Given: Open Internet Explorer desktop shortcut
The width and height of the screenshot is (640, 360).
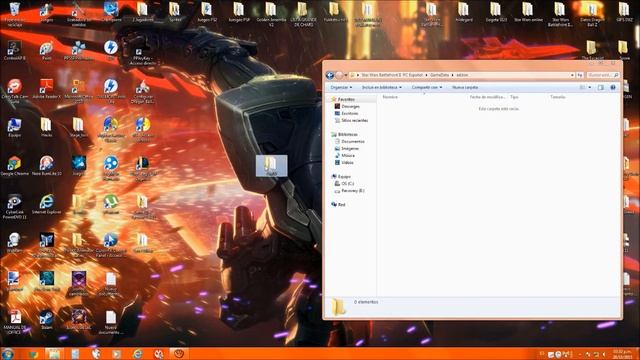Looking at the screenshot, I should 47,204.
